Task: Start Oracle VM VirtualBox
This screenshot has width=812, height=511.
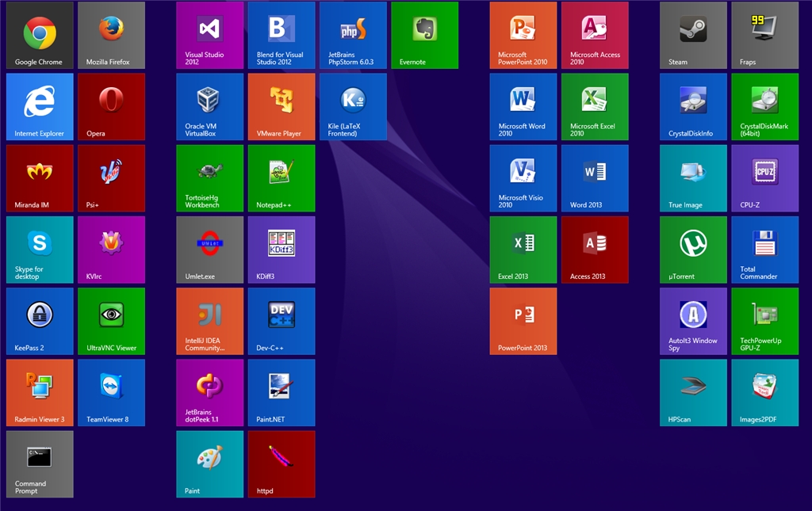Action: click(209, 106)
